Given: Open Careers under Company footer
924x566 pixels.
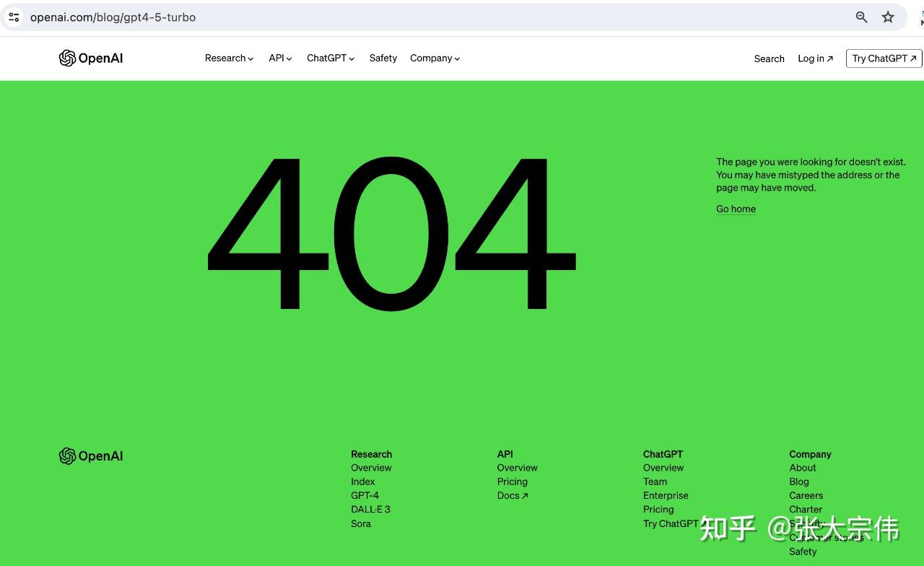Looking at the screenshot, I should click(806, 496).
